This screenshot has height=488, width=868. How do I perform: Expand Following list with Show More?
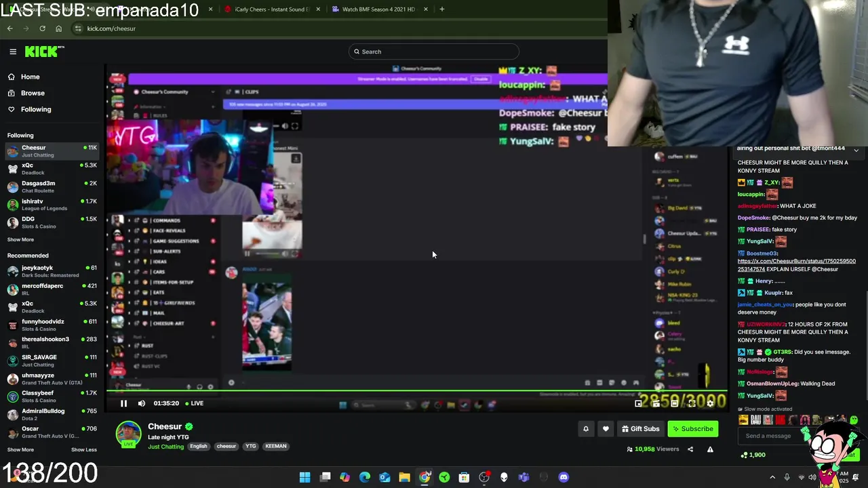[20, 239]
